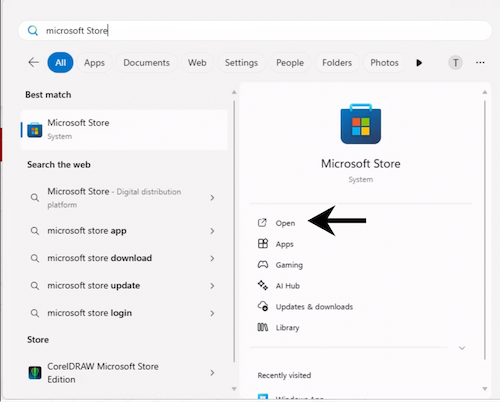Click the large Microsoft Store logo in preview

point(361,124)
